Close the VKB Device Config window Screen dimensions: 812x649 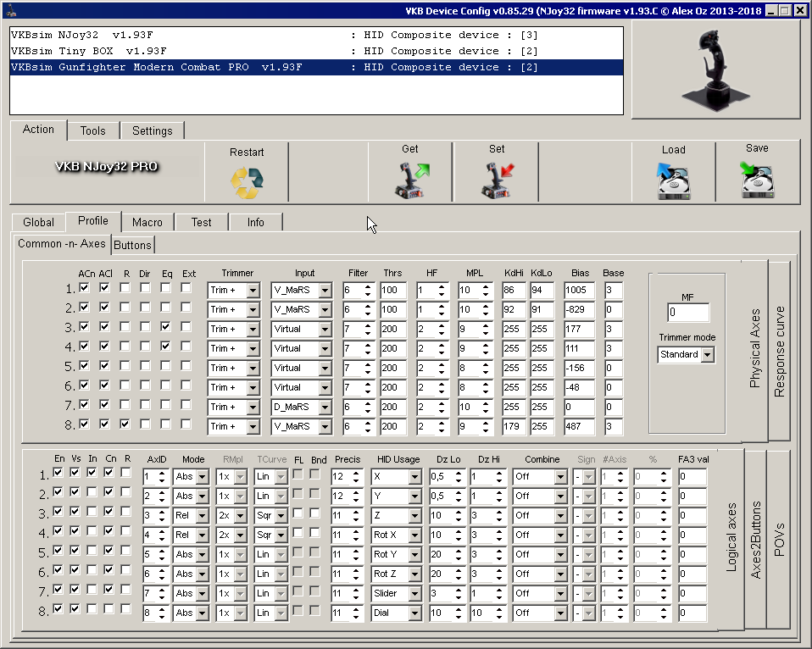tap(801, 10)
